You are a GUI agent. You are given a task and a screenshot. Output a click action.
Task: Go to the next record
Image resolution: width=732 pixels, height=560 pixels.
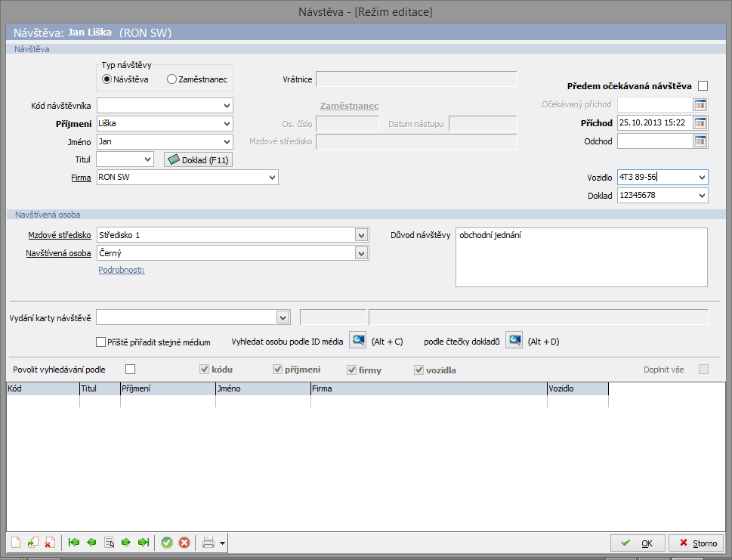pos(126,543)
